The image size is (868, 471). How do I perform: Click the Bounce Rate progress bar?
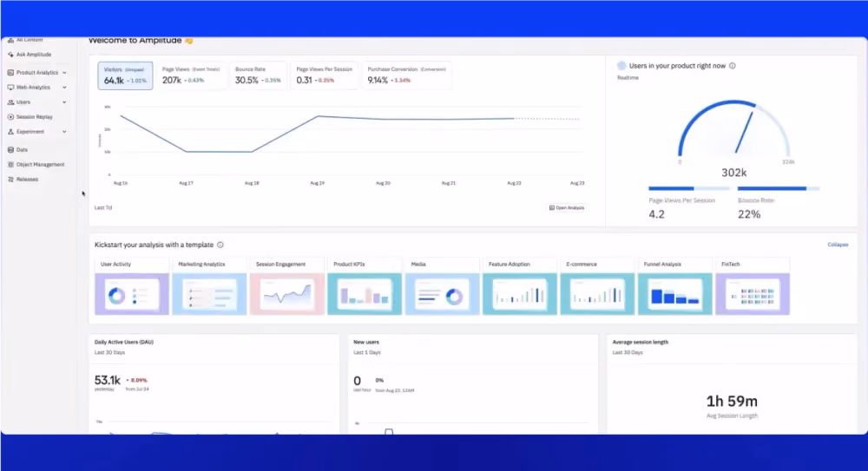pos(779,189)
